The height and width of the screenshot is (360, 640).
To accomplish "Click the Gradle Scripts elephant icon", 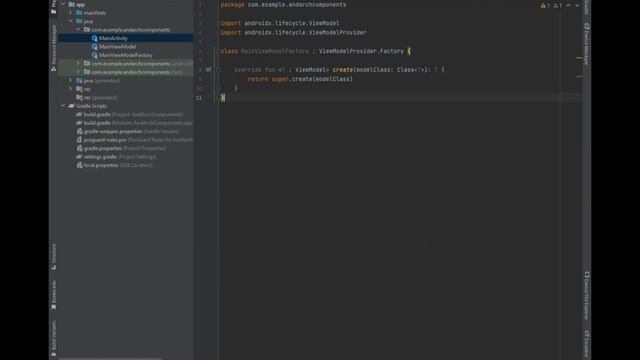I will pos(71,106).
